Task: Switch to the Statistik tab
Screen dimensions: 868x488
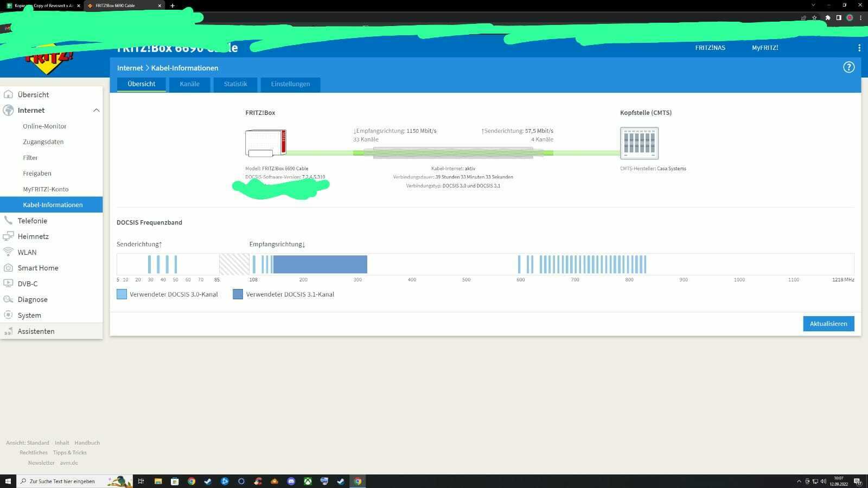Action: (235, 84)
